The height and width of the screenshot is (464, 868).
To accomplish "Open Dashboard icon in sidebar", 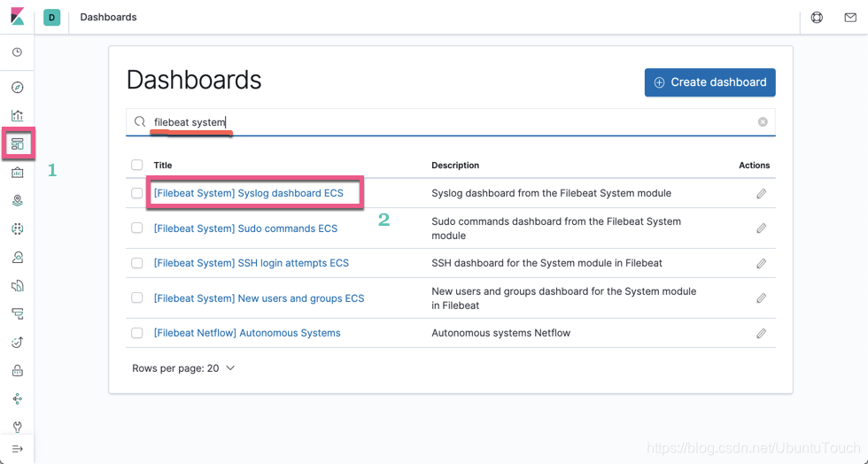I will pos(18,143).
